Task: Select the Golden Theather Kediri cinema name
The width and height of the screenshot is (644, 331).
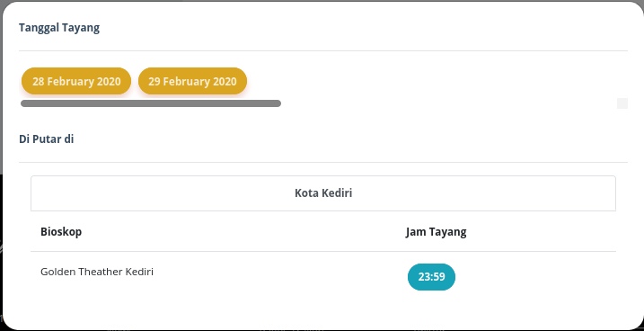Action: (x=97, y=272)
